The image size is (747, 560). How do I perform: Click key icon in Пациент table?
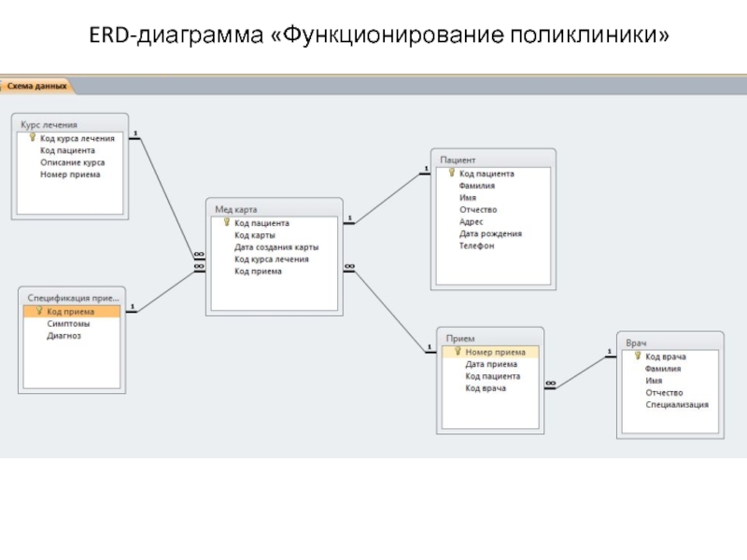click(x=452, y=174)
